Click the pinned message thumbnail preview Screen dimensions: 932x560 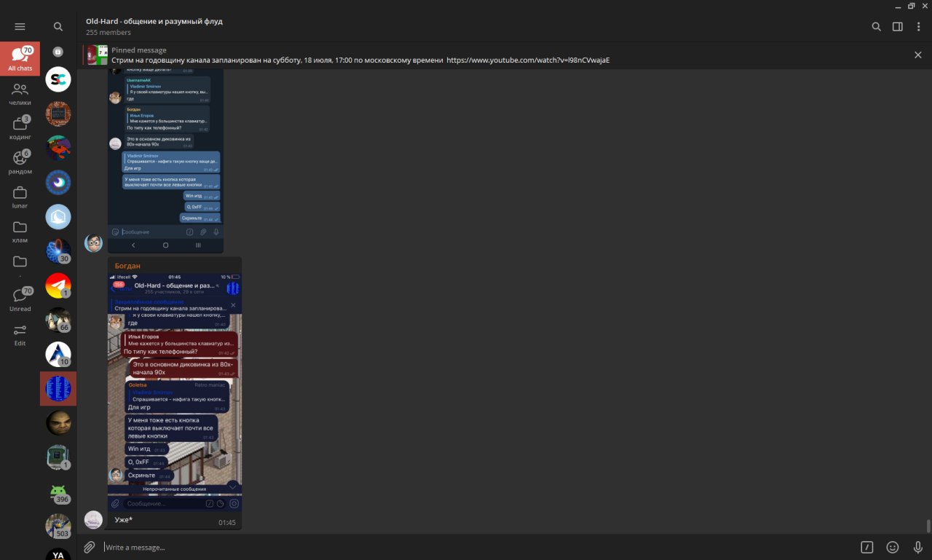click(98, 55)
